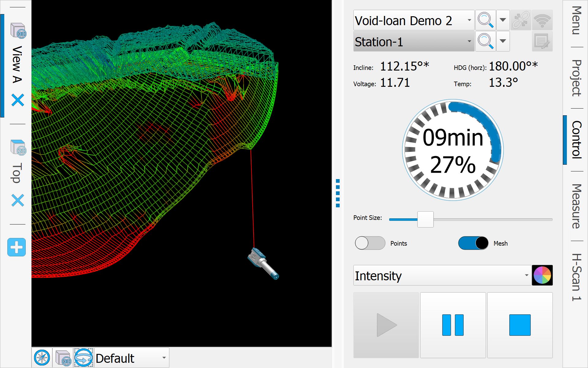Stop the scan with the square button
The width and height of the screenshot is (588, 368).
tap(520, 325)
